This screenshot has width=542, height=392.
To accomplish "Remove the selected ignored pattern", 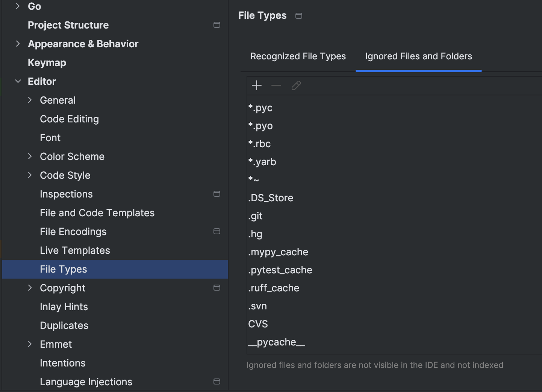I will pyautogui.click(x=276, y=86).
